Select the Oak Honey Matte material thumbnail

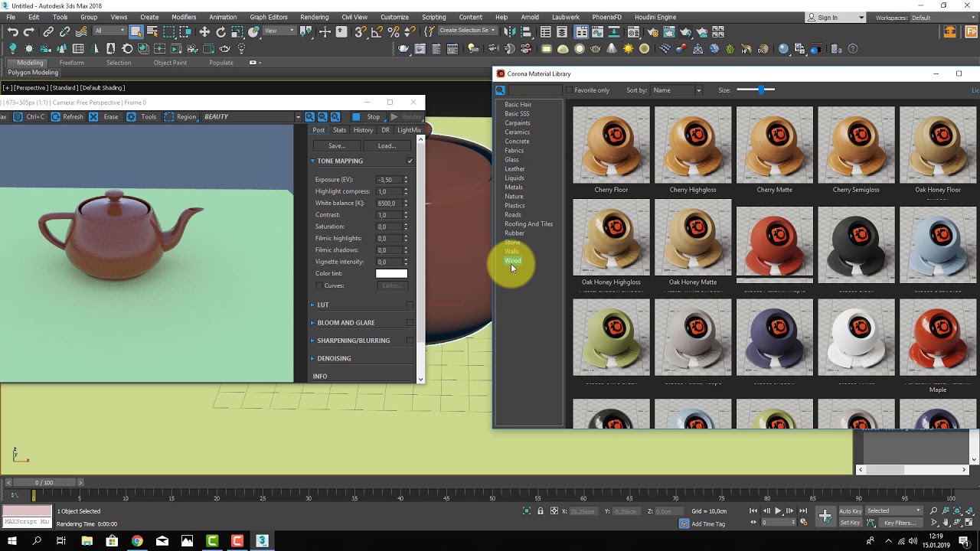pyautogui.click(x=693, y=237)
